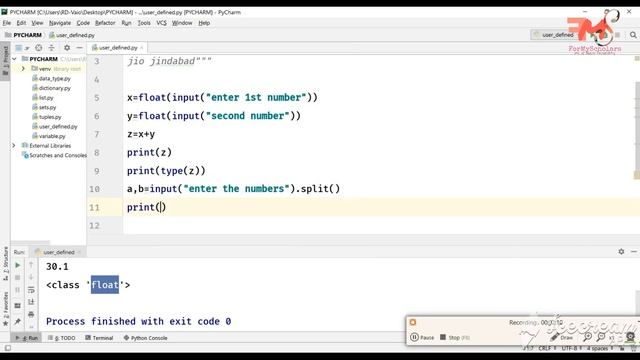Select Draw tool in recorder bar

(562, 338)
